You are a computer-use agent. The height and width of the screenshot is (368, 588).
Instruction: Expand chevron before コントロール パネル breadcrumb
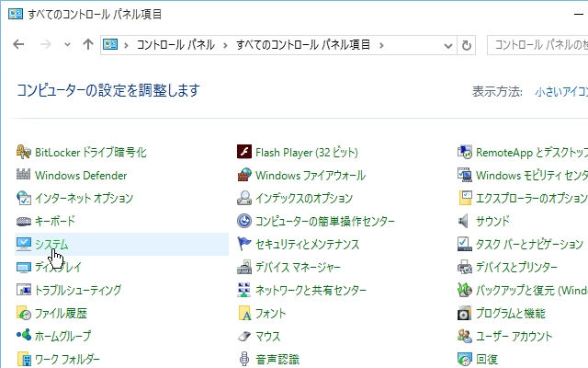click(x=127, y=45)
